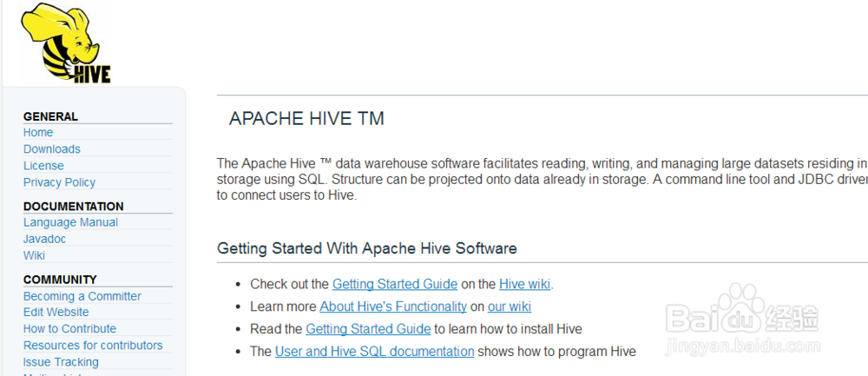Follow Getting Started Guide link in first bullet
The height and width of the screenshot is (376, 868).
[395, 284]
